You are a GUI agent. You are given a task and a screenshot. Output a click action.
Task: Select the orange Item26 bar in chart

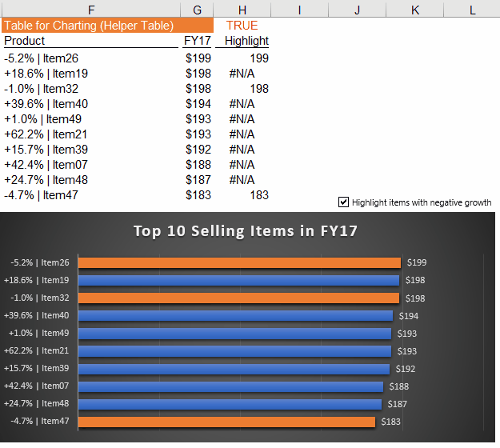tap(239, 262)
